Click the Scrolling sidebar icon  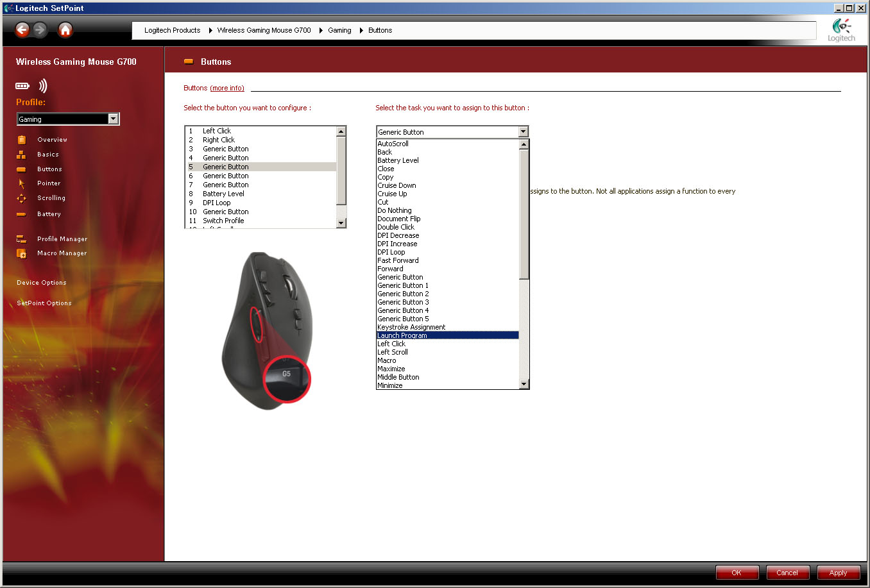coord(21,198)
